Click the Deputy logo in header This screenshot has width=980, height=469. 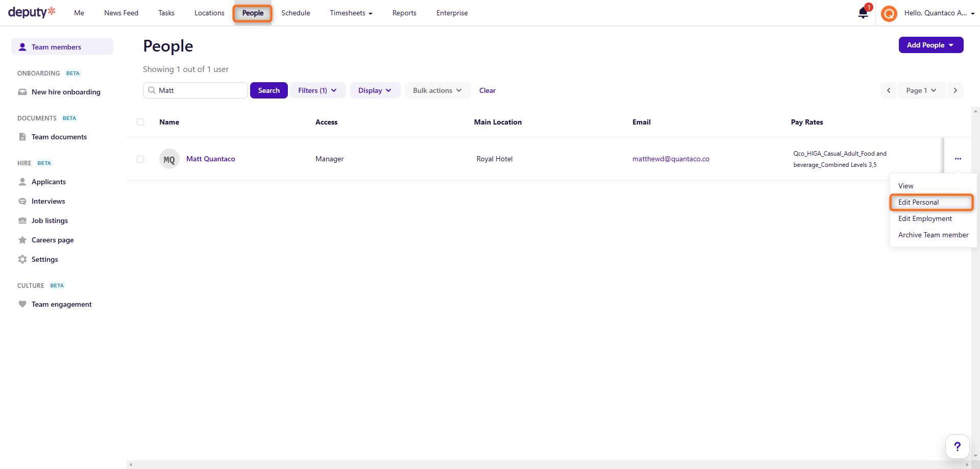32,12
